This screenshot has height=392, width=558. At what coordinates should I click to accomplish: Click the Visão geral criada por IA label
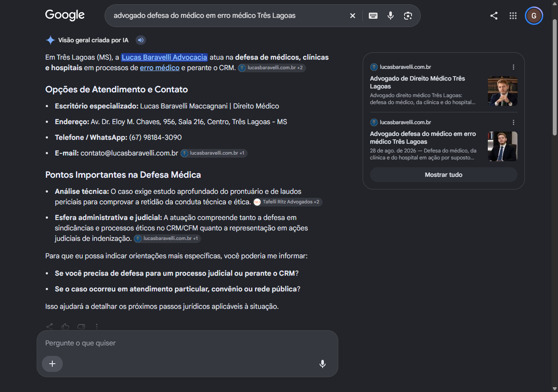93,40
